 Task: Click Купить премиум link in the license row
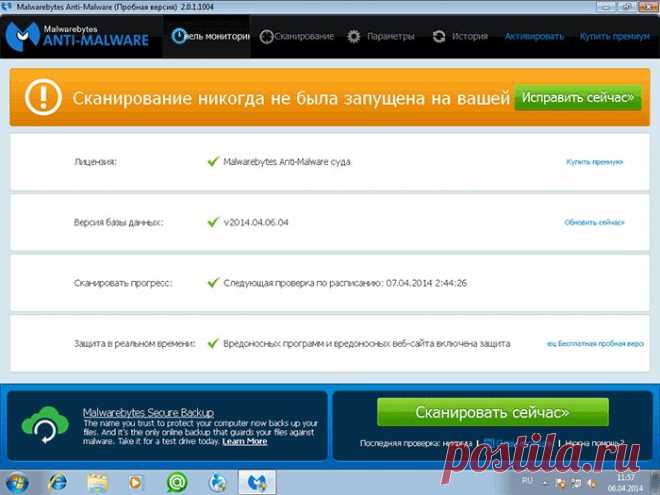click(x=594, y=162)
